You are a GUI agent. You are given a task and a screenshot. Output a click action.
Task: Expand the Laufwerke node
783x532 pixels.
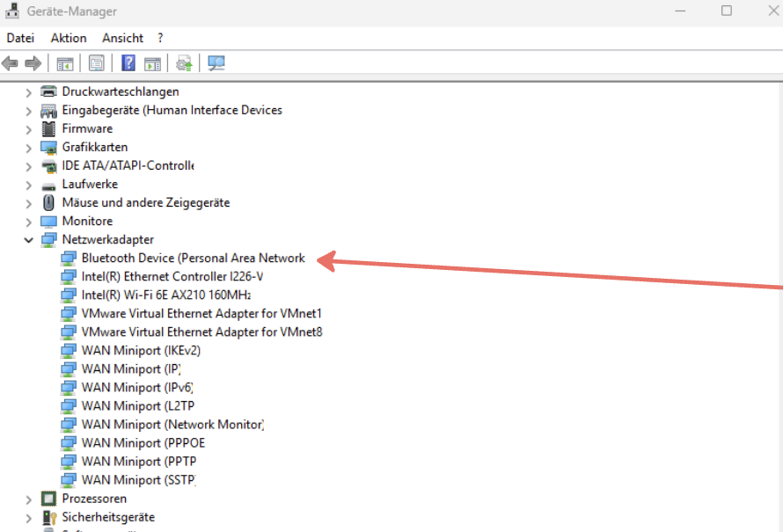pos(28,185)
